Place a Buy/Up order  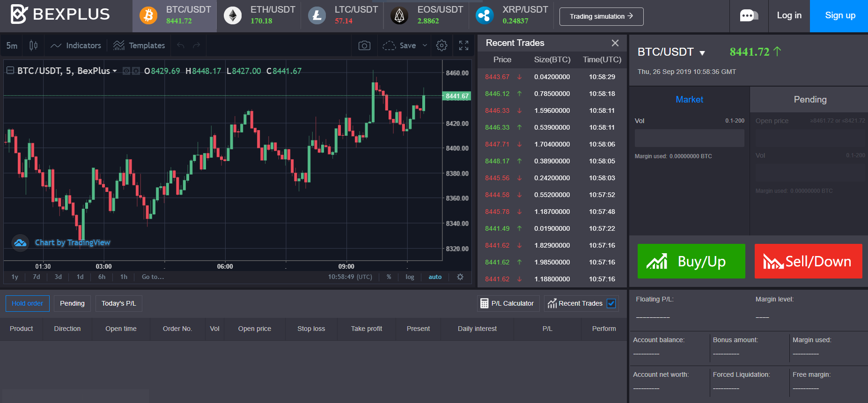pyautogui.click(x=691, y=261)
